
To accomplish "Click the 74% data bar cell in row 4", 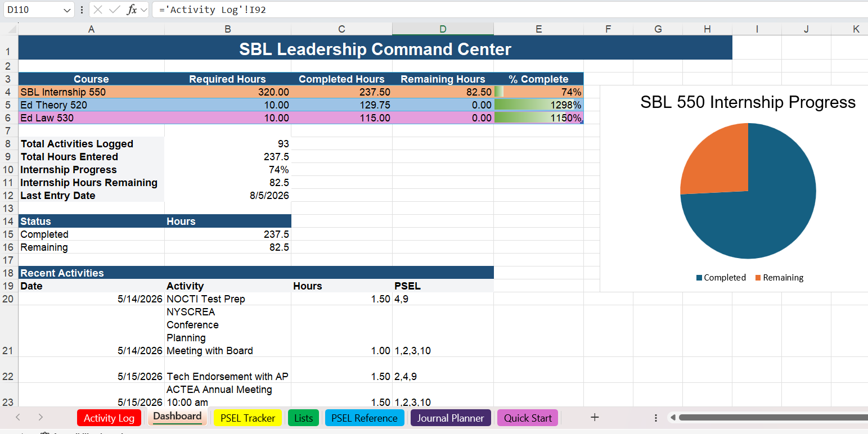I will 539,92.
